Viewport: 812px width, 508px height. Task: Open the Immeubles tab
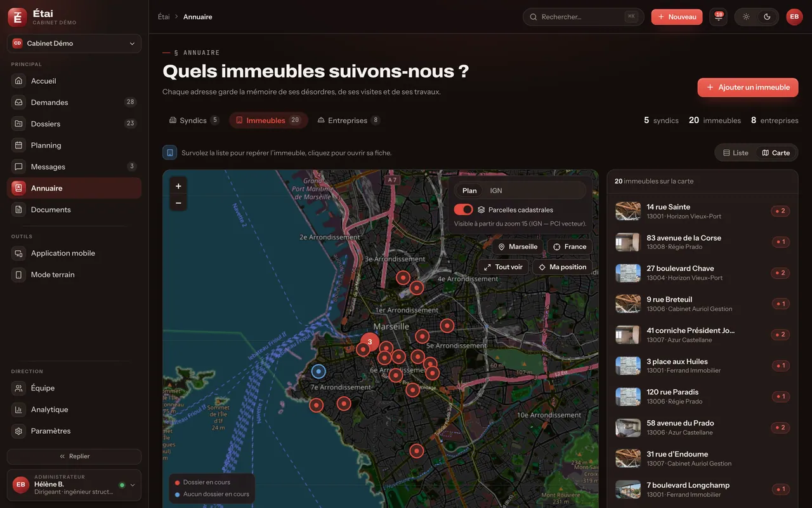(268, 120)
